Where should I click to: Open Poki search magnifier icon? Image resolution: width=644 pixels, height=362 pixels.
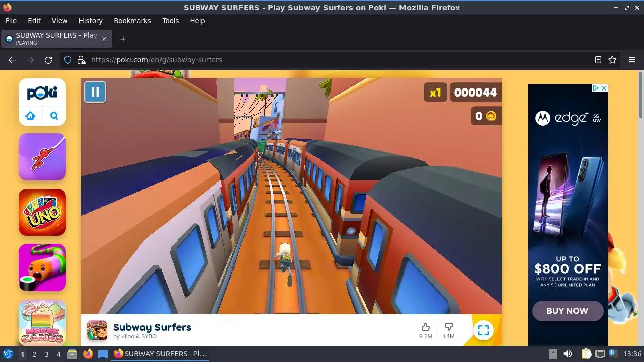[54, 116]
